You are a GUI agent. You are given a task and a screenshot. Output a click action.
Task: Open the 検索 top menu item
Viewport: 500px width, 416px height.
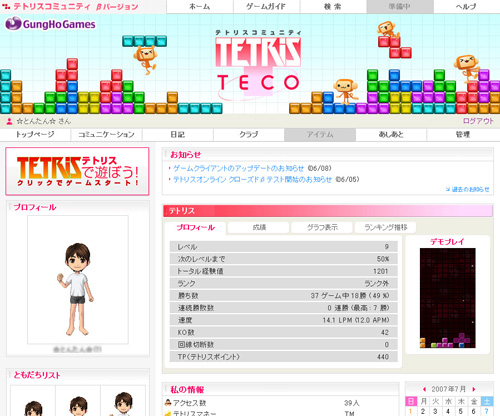(x=333, y=7)
